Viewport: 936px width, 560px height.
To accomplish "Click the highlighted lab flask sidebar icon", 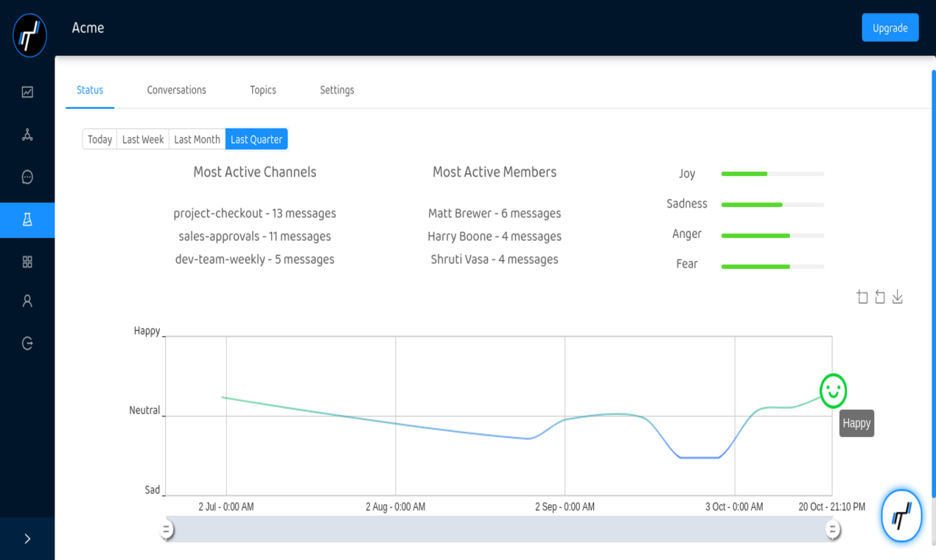I will pyautogui.click(x=27, y=220).
